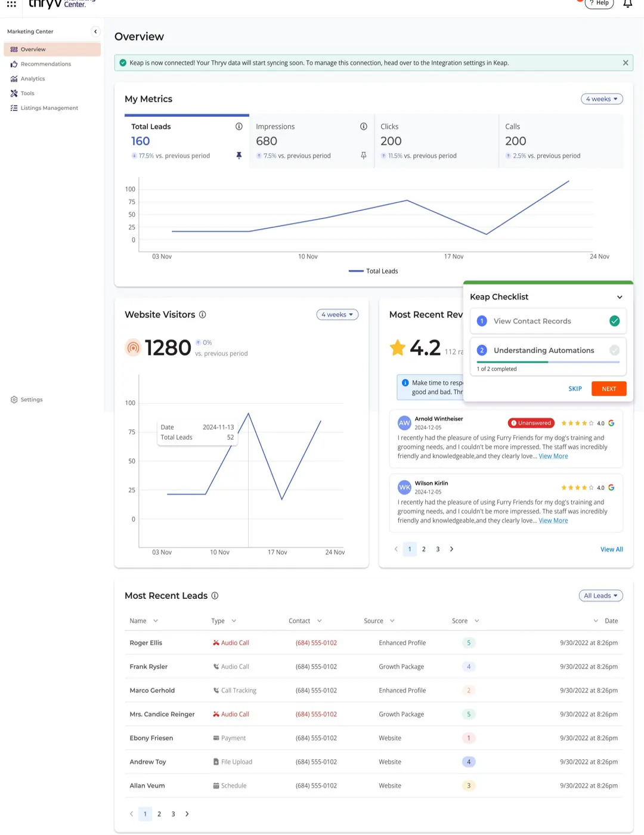644x835 pixels.
Task: Click the Total Leads info icon
Action: click(239, 126)
